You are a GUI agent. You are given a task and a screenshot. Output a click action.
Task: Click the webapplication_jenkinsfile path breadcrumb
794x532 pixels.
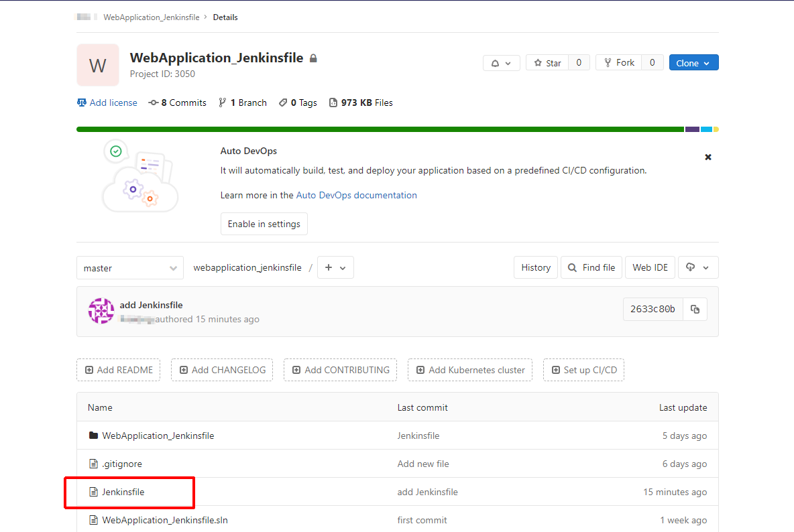click(247, 267)
